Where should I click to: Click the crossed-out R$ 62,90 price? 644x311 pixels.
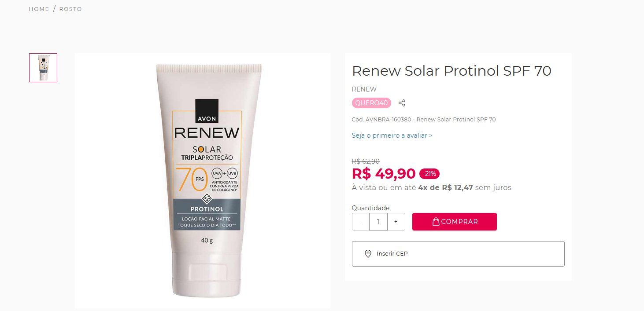366,161
